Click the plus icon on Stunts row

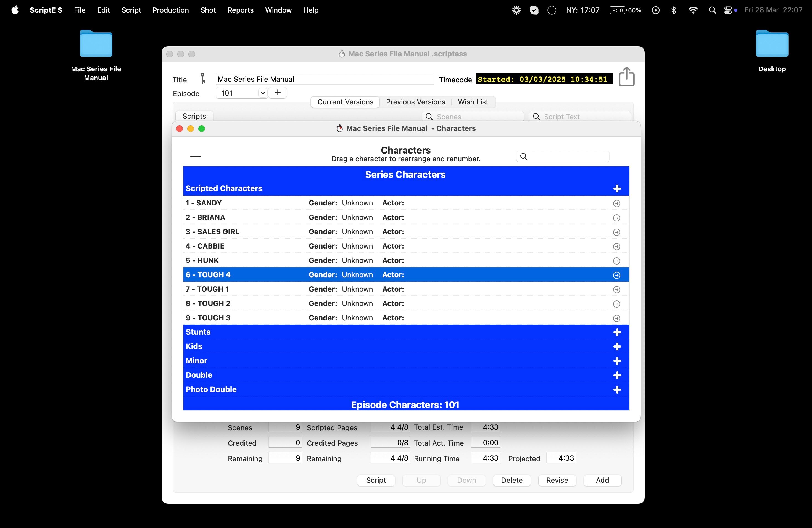(x=617, y=332)
